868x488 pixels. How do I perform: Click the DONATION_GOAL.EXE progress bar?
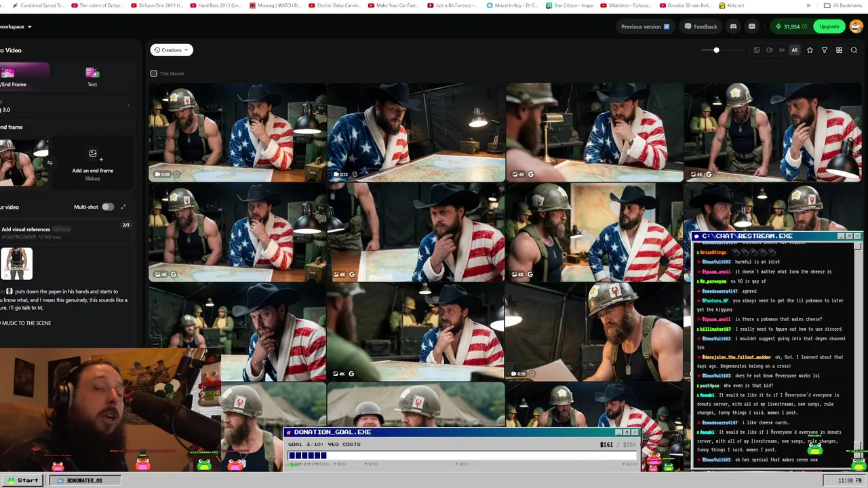pyautogui.click(x=463, y=455)
